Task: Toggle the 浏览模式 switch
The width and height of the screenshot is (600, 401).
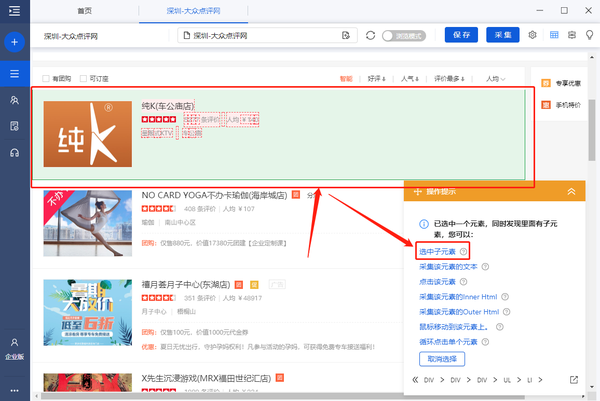Action: (404, 36)
